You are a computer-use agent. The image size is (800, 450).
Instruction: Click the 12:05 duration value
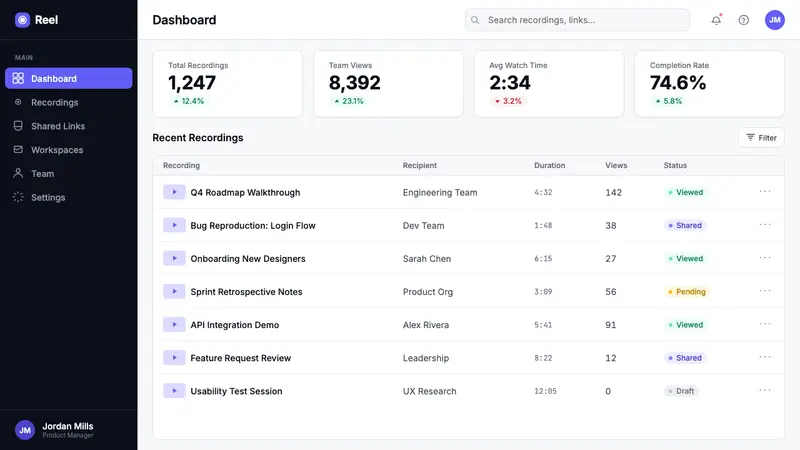click(x=545, y=391)
